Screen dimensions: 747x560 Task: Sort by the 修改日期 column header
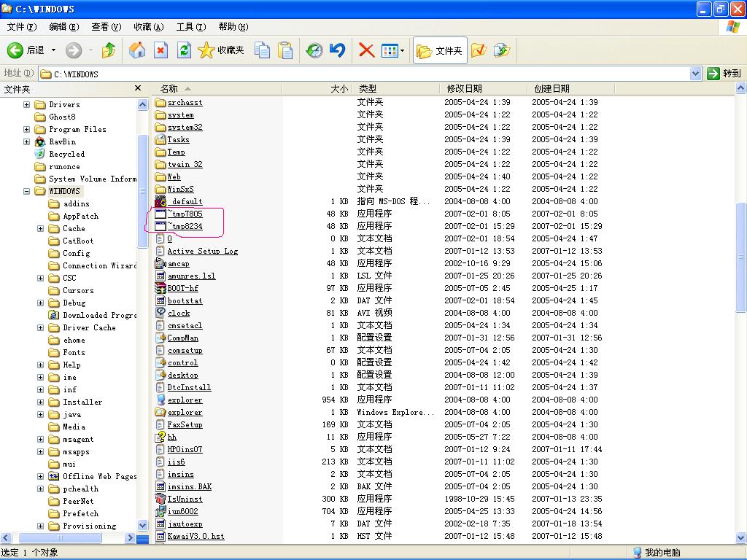pyautogui.click(x=464, y=88)
